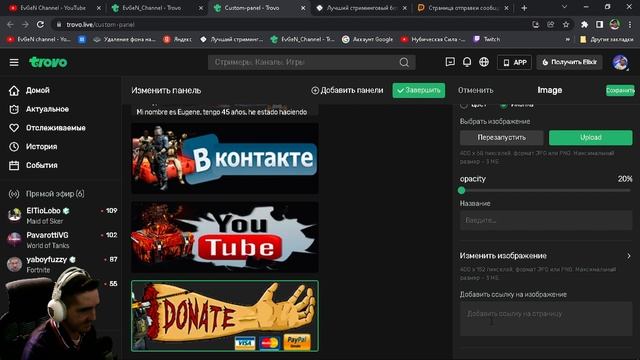Open the Другие закладки folder

click(x=607, y=39)
